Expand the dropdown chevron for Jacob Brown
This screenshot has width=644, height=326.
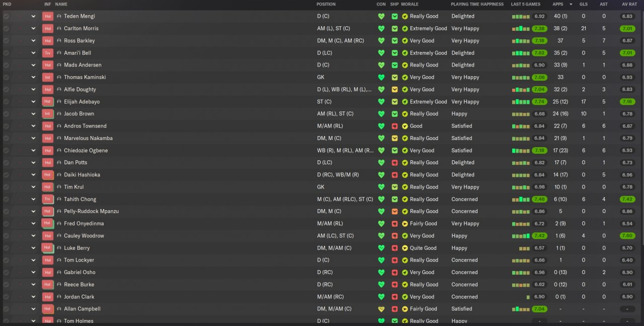click(x=33, y=114)
